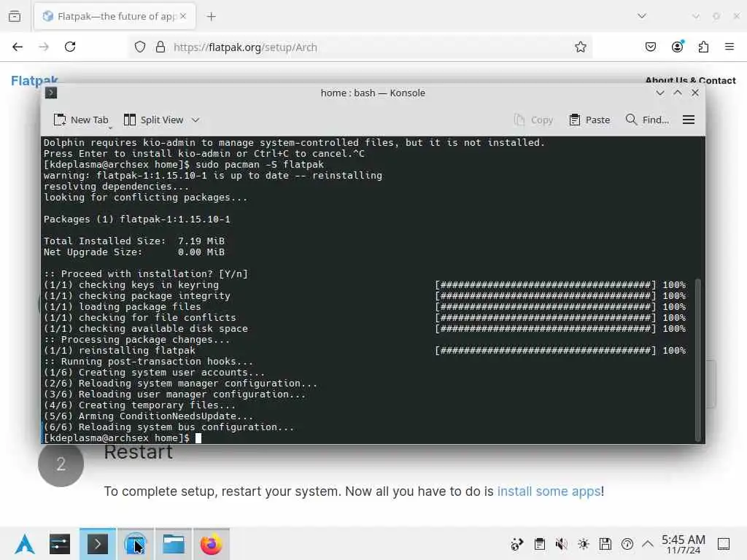Reload the Flatpak page
This screenshot has height=560, width=747.
tap(70, 47)
